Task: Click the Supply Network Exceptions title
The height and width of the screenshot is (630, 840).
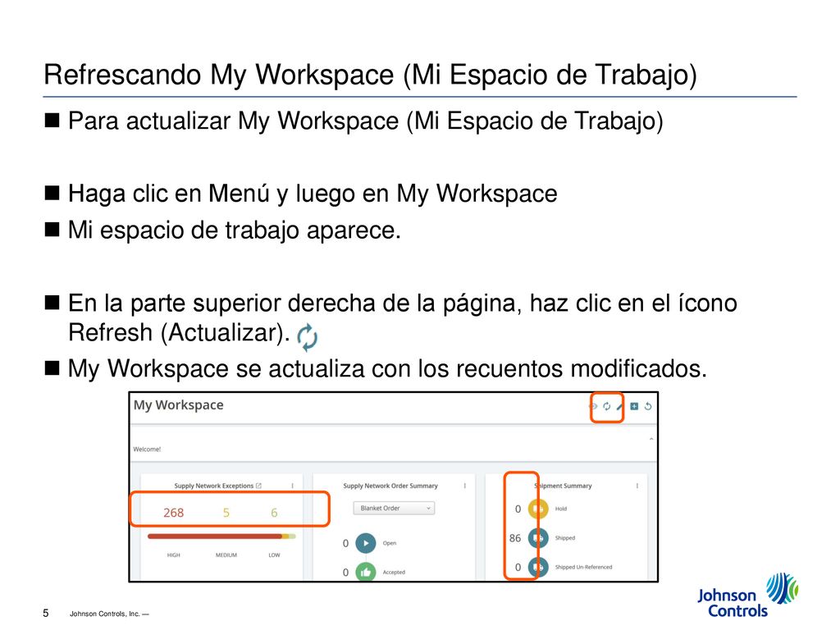Action: pos(214,486)
